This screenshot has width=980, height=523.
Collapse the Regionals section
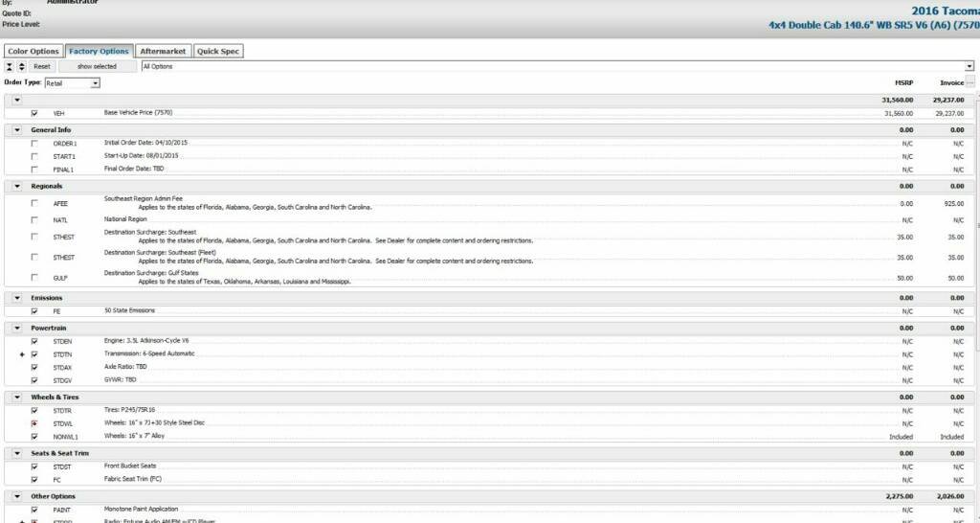point(17,187)
